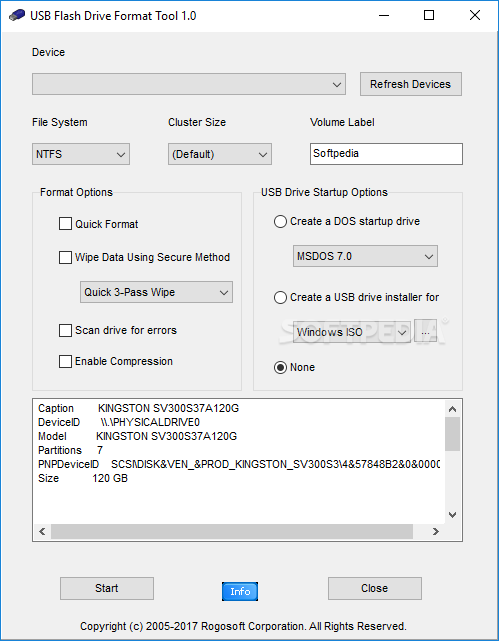Maximize the Format Tool window
The image size is (499, 641).
[429, 16]
